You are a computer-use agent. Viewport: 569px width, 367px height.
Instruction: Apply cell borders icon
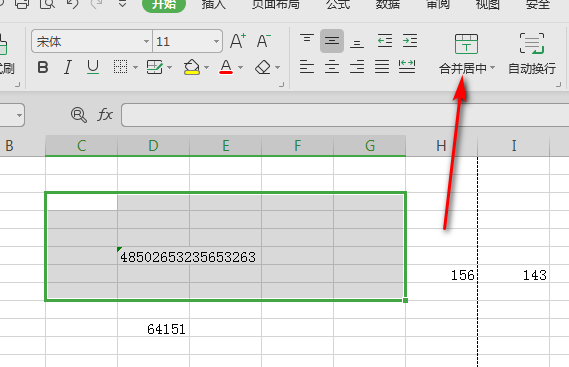(x=120, y=67)
